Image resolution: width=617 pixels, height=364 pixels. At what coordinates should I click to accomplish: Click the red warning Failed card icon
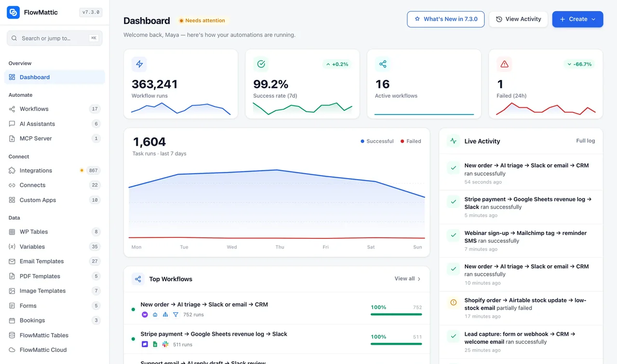point(504,64)
